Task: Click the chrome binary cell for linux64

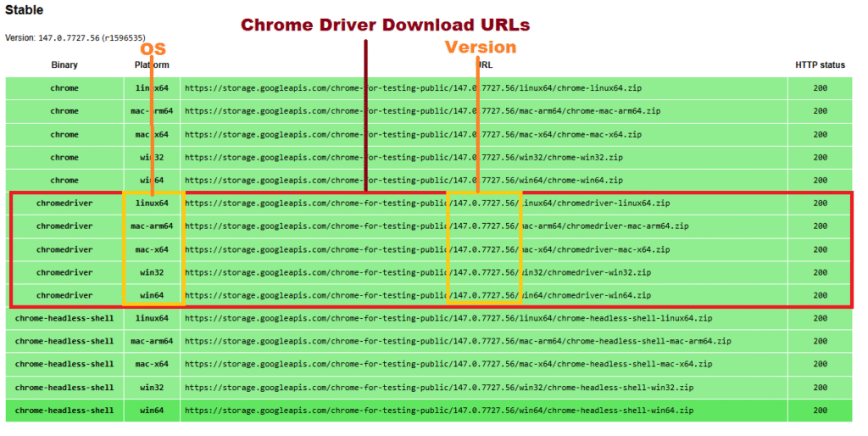Action: tap(64, 88)
